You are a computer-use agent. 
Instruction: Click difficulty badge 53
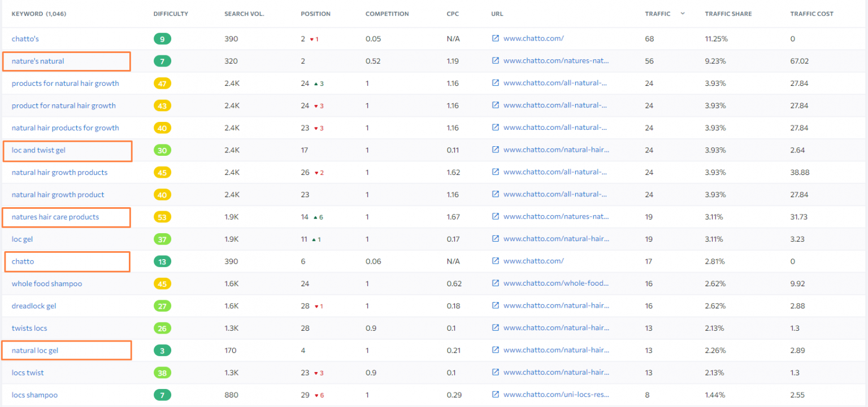click(162, 217)
